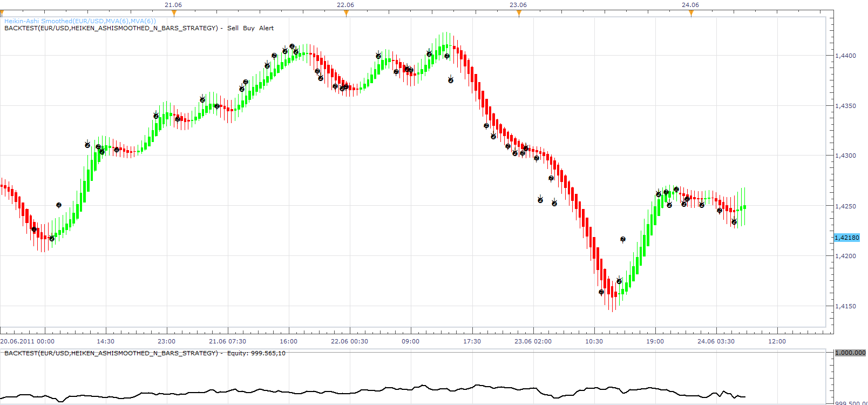
Task: Click the 21.06 date label on top axis
Action: click(x=173, y=5)
